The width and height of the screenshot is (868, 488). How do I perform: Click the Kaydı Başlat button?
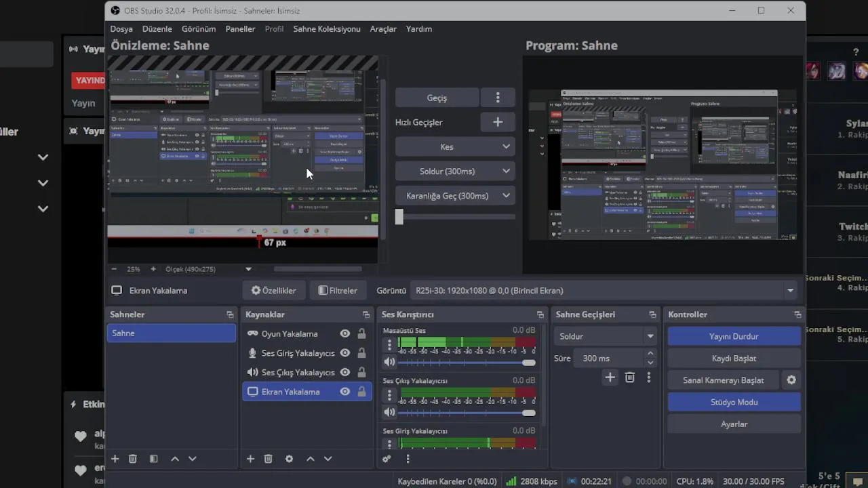(x=734, y=358)
